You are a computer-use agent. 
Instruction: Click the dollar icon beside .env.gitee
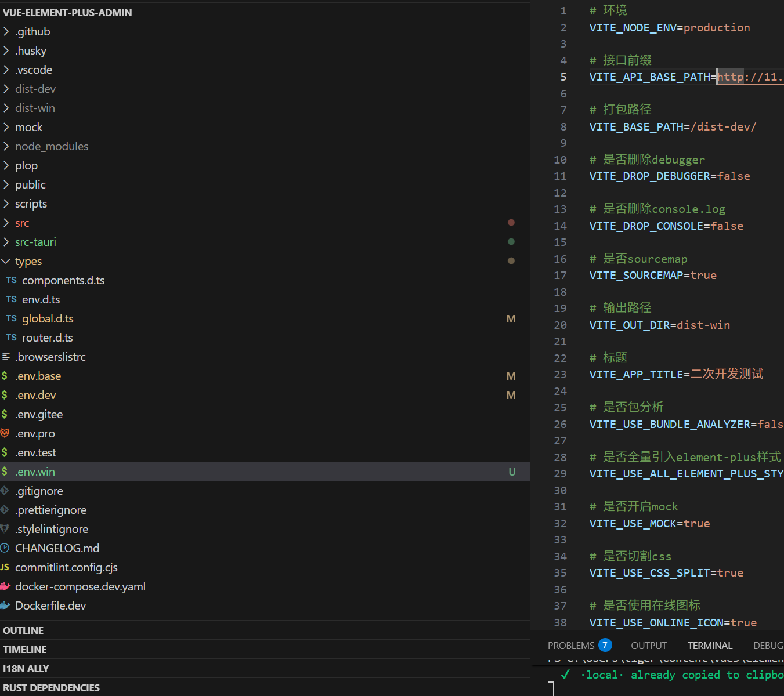[x=5, y=414]
